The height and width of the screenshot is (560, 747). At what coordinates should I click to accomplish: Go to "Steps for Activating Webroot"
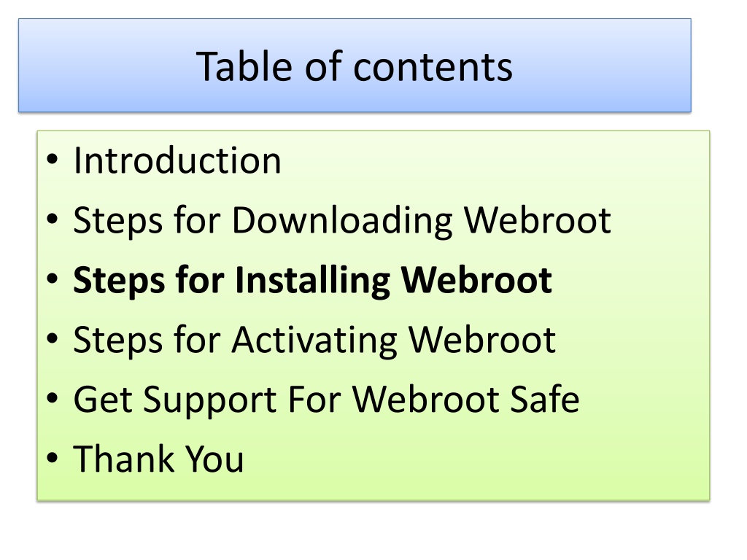coord(314,340)
